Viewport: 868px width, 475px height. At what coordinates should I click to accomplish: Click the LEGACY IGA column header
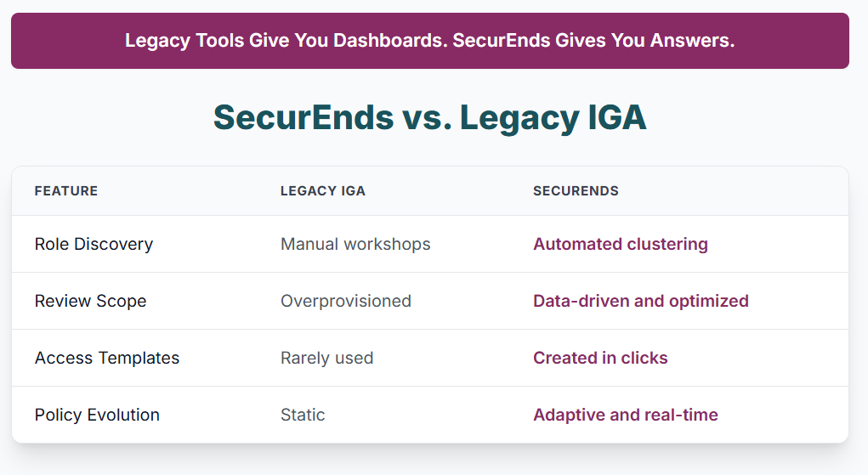323,191
